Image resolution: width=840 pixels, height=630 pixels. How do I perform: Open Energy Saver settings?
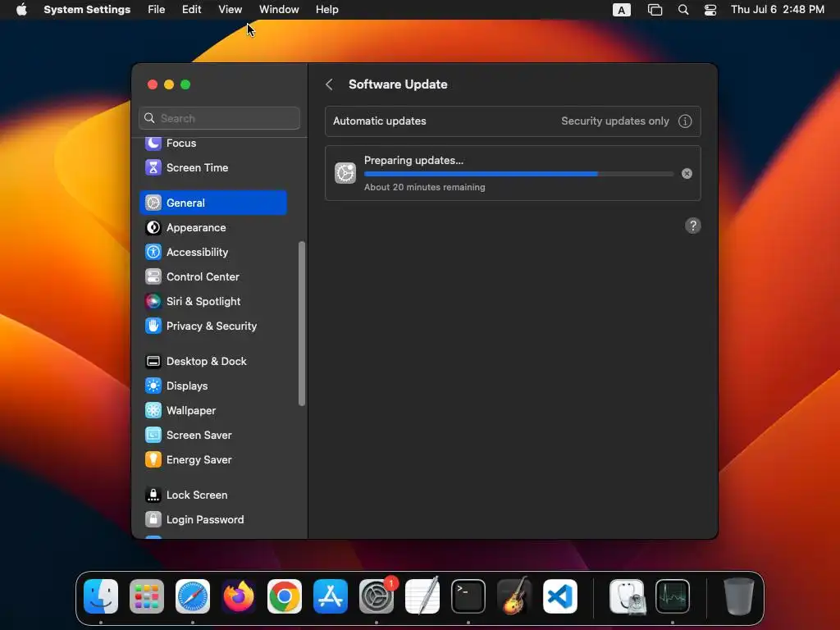point(212,460)
